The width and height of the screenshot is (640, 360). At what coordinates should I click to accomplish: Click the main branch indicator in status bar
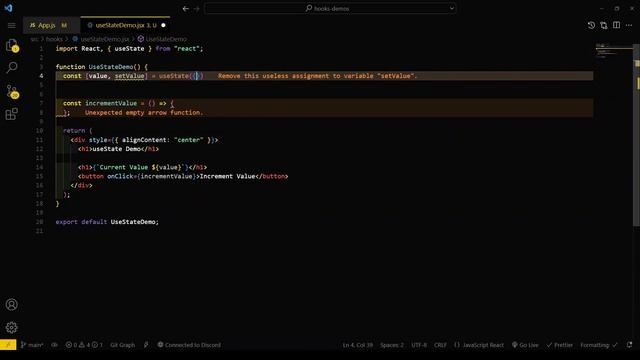pyautogui.click(x=32, y=345)
